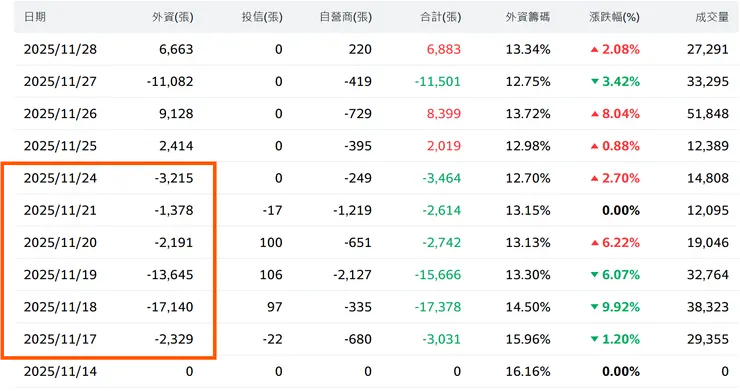Viewport: 740px width, 391px height.
Task: Click the 8.04% price change
Action: coord(615,113)
